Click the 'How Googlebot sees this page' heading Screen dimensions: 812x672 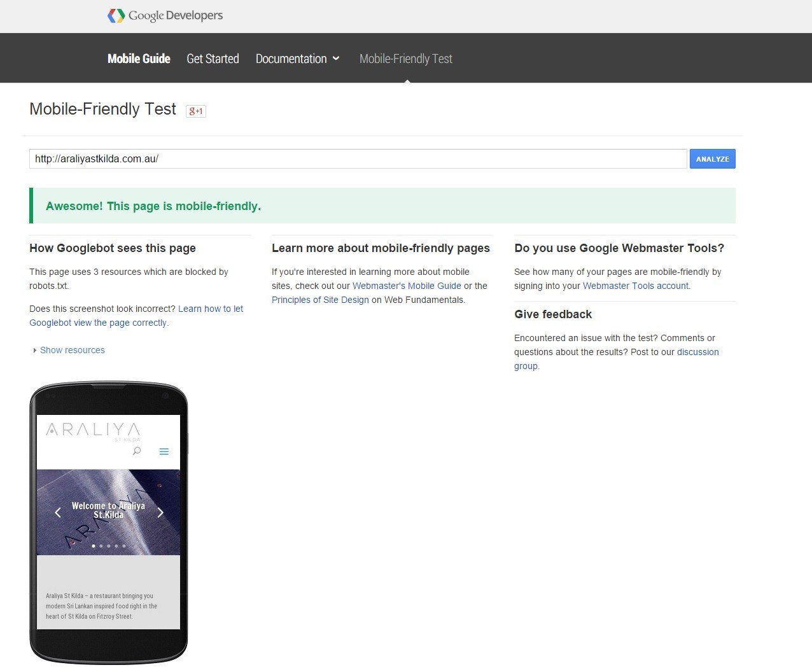pos(113,248)
